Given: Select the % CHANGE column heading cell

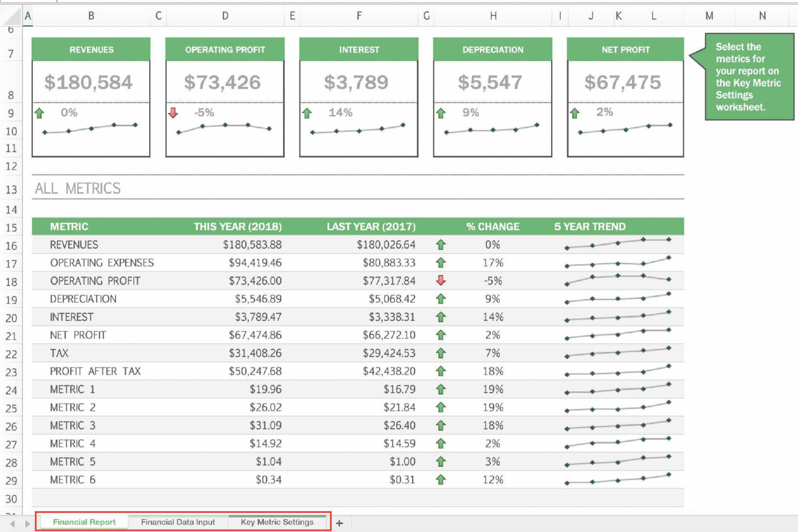Looking at the screenshot, I should tap(492, 227).
